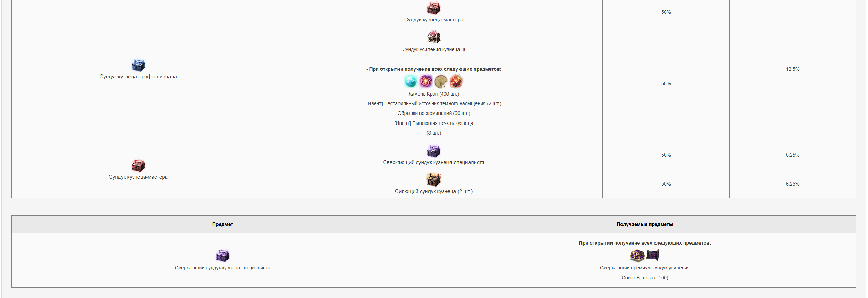Click the red chest icon at the top of the table
Screen dimensions: 868x298
(x=434, y=8)
